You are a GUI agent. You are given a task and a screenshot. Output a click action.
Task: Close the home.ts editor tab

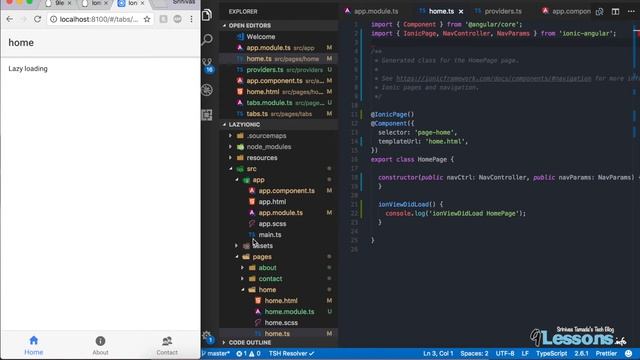click(461, 11)
